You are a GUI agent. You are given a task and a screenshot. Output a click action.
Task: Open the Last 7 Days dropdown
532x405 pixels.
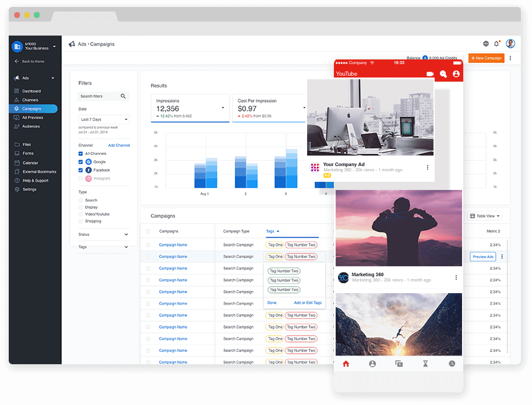[104, 119]
